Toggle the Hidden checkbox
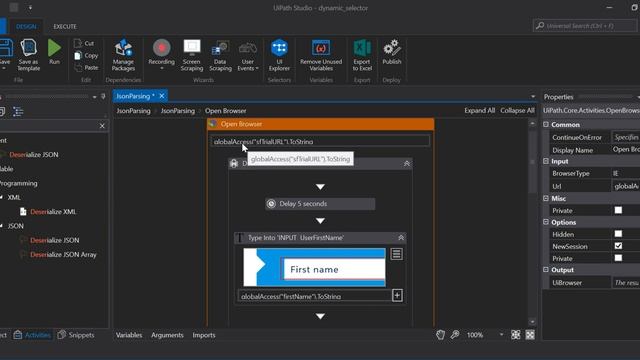Viewport: 640px width, 360px height. pyautogui.click(x=618, y=234)
